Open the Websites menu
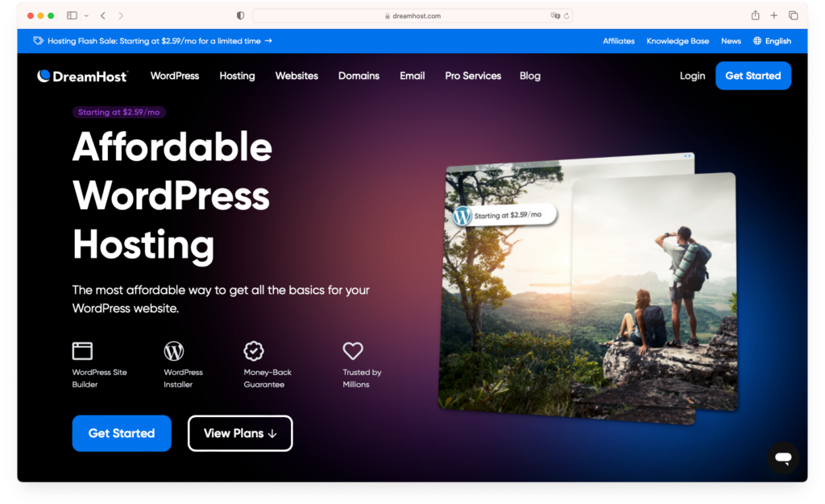The height and width of the screenshot is (504, 825). 296,76
